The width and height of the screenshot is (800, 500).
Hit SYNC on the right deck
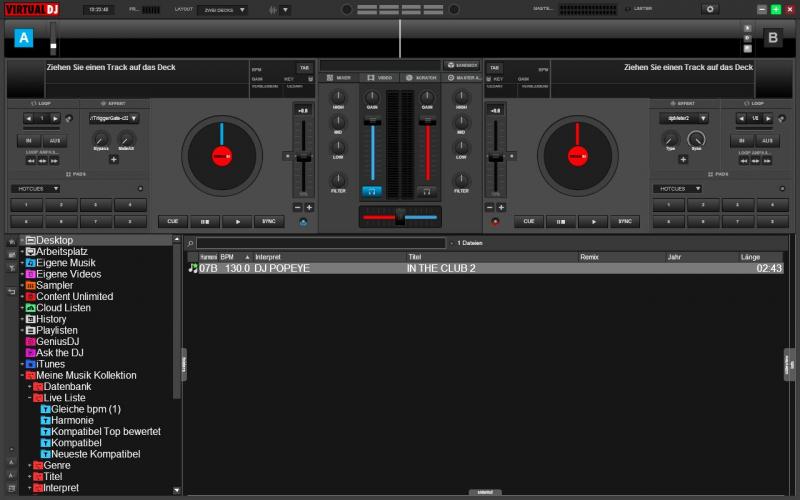click(x=625, y=221)
